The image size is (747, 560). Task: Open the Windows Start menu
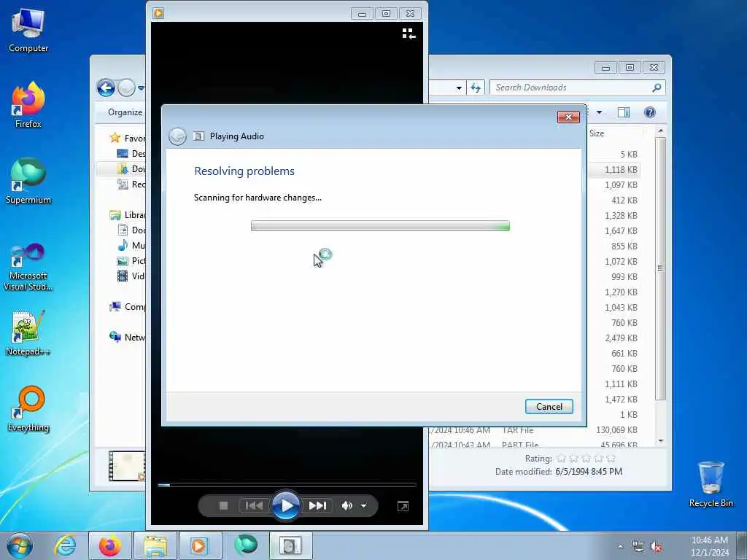[20, 545]
